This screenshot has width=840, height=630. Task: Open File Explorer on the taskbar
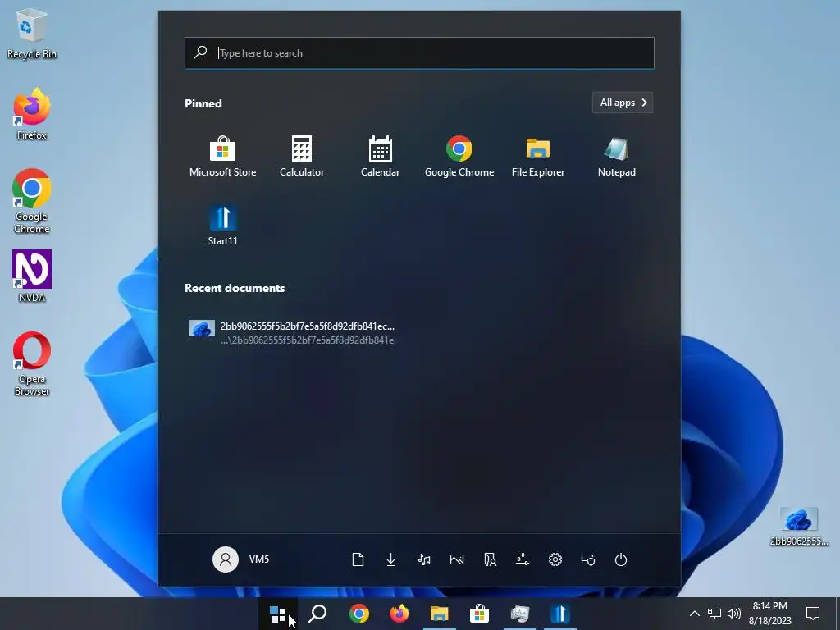440,614
